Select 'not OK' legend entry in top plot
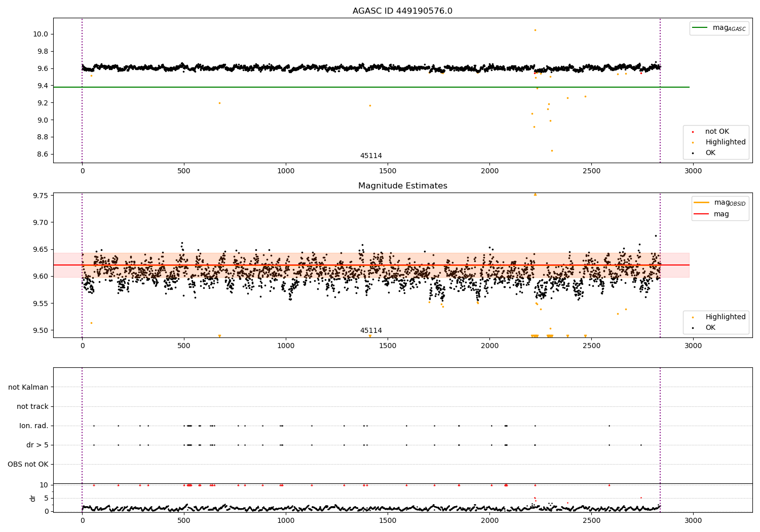Image resolution: width=760 pixels, height=532 pixels. (717, 132)
